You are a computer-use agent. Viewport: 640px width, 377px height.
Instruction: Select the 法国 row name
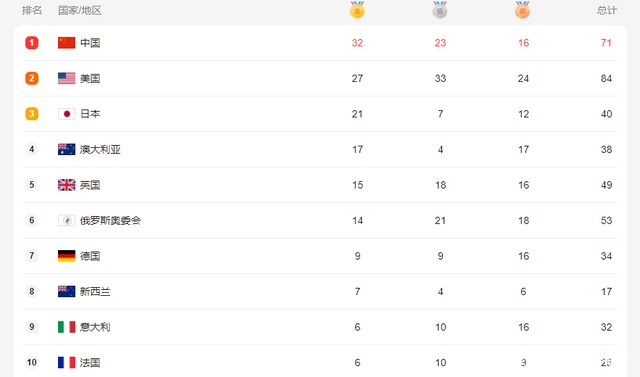[x=90, y=362]
